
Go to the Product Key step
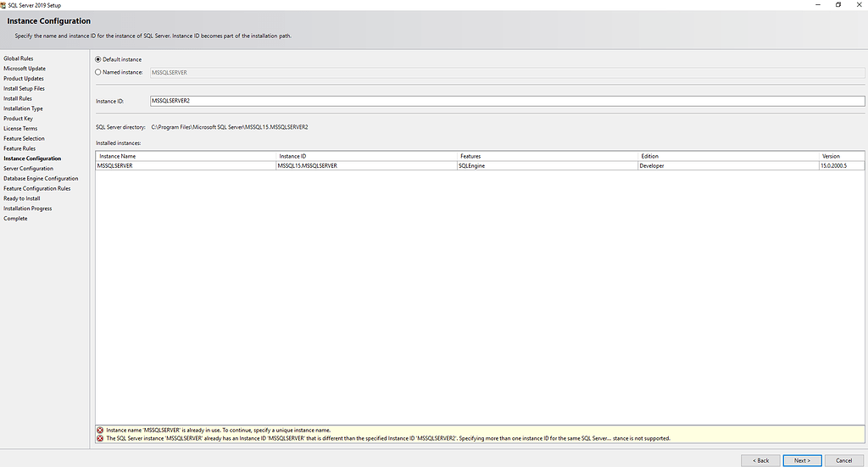[x=18, y=119]
